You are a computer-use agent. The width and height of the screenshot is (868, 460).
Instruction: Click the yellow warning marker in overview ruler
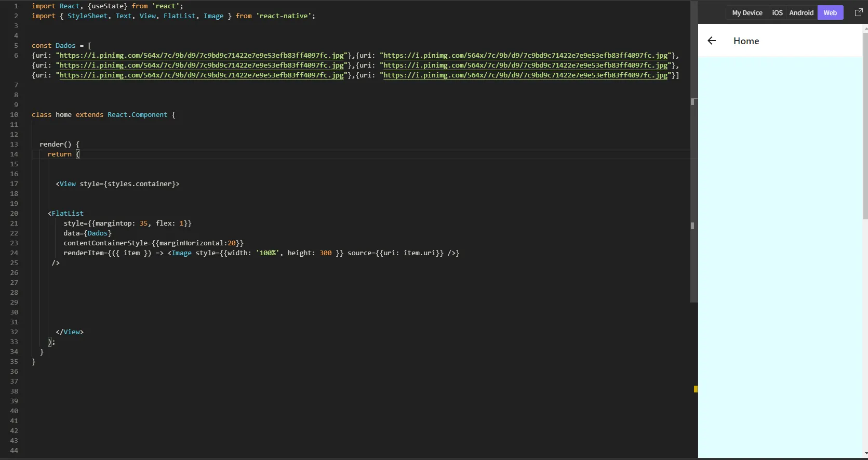click(696, 389)
